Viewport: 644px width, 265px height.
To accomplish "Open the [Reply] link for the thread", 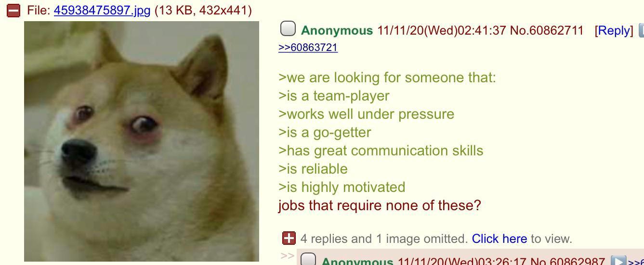I will [614, 30].
